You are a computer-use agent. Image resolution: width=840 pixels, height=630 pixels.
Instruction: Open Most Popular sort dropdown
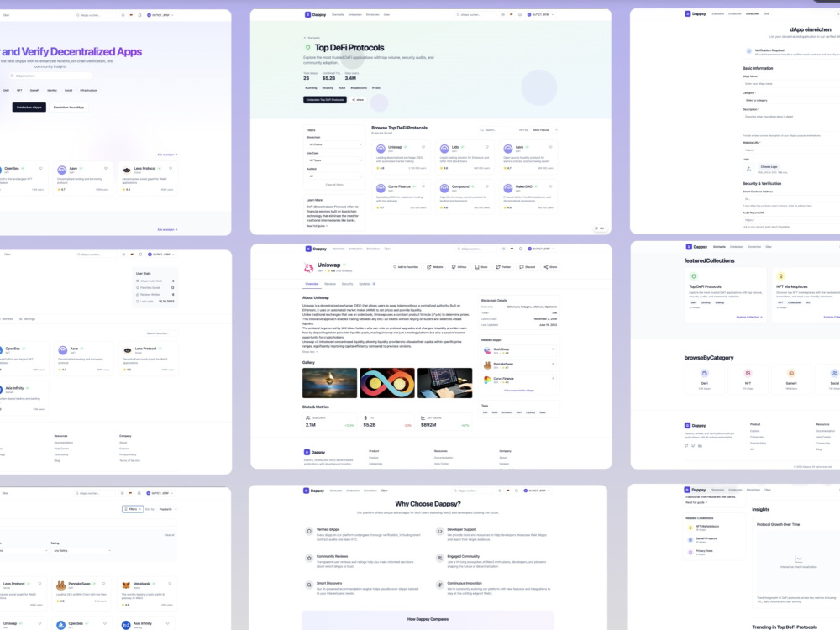[x=544, y=129]
